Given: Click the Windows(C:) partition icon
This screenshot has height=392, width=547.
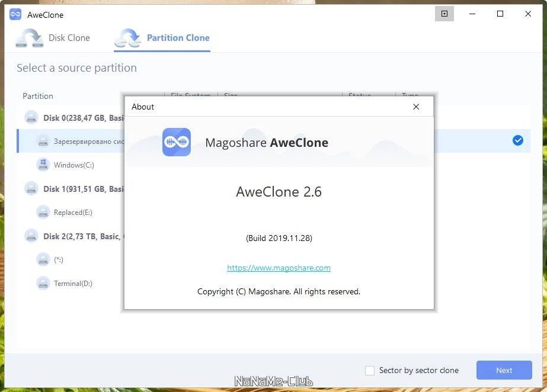Looking at the screenshot, I should point(43,165).
